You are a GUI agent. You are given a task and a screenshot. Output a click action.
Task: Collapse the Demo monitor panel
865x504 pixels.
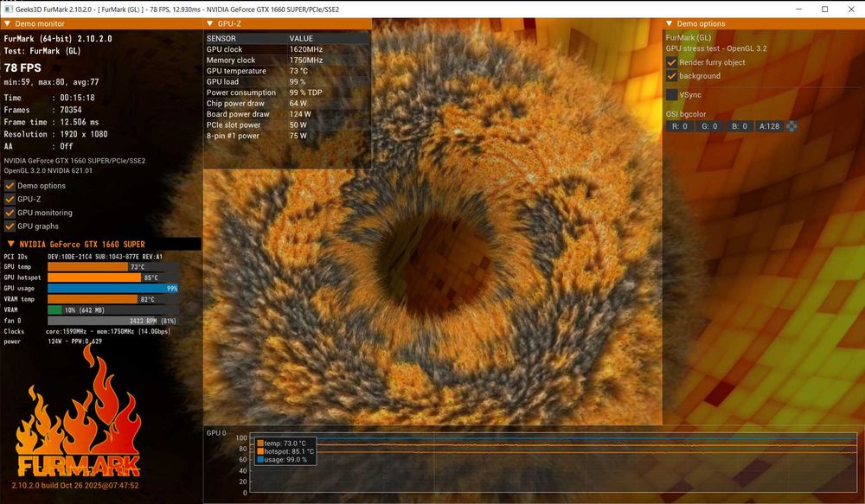(7, 23)
